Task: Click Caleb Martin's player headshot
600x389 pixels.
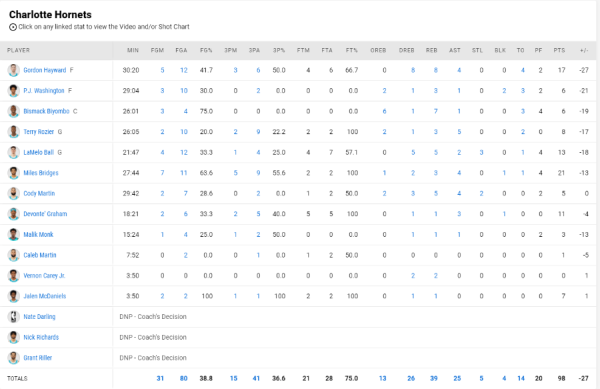Action: (x=13, y=255)
